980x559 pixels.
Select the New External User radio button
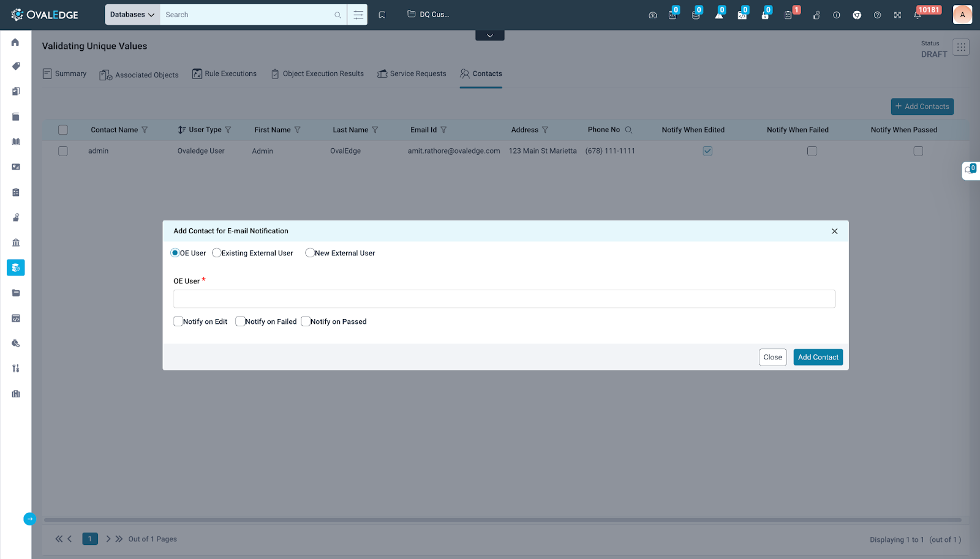pyautogui.click(x=310, y=253)
